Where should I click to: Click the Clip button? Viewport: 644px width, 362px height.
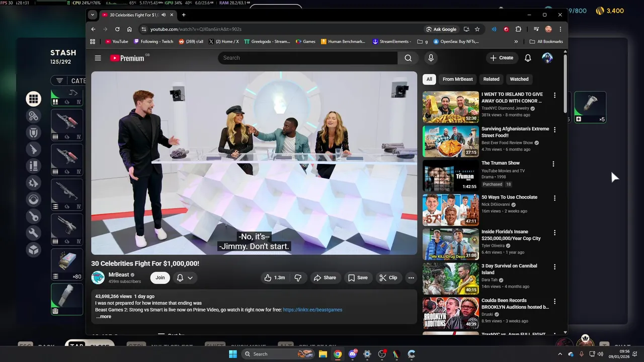click(x=388, y=278)
